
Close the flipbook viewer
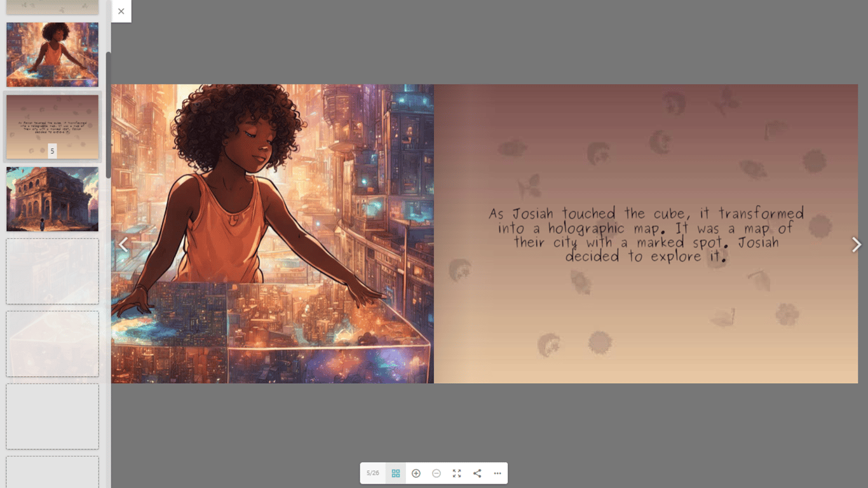pyautogui.click(x=121, y=11)
